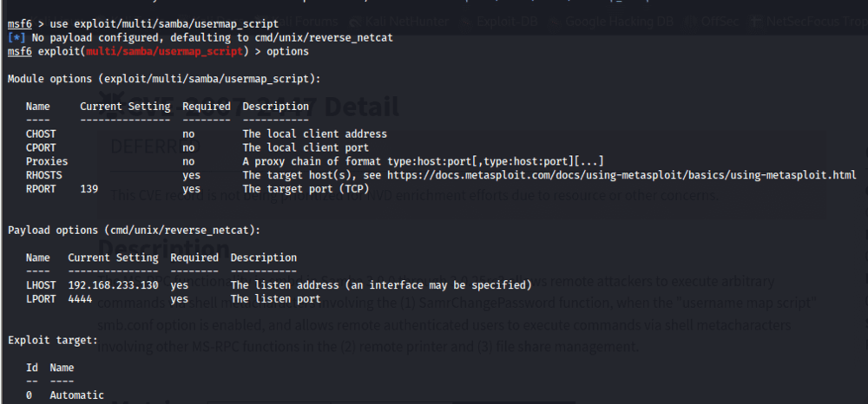Click the RPORT value 139

tap(89, 189)
